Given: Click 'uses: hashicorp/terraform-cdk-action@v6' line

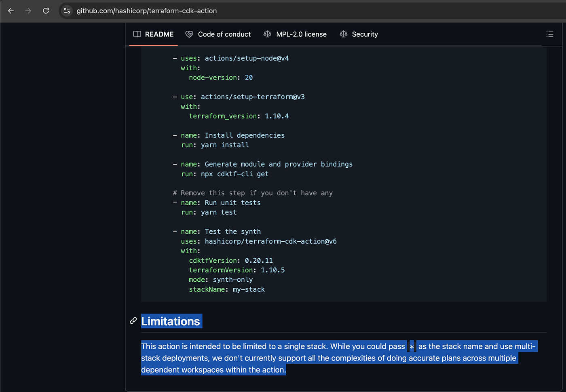Looking at the screenshot, I should [x=259, y=241].
